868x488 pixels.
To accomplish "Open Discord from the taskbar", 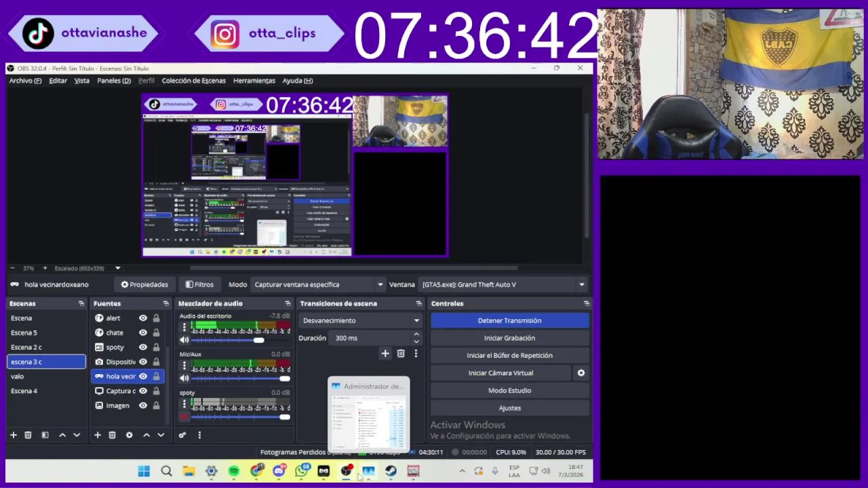I will tap(279, 471).
